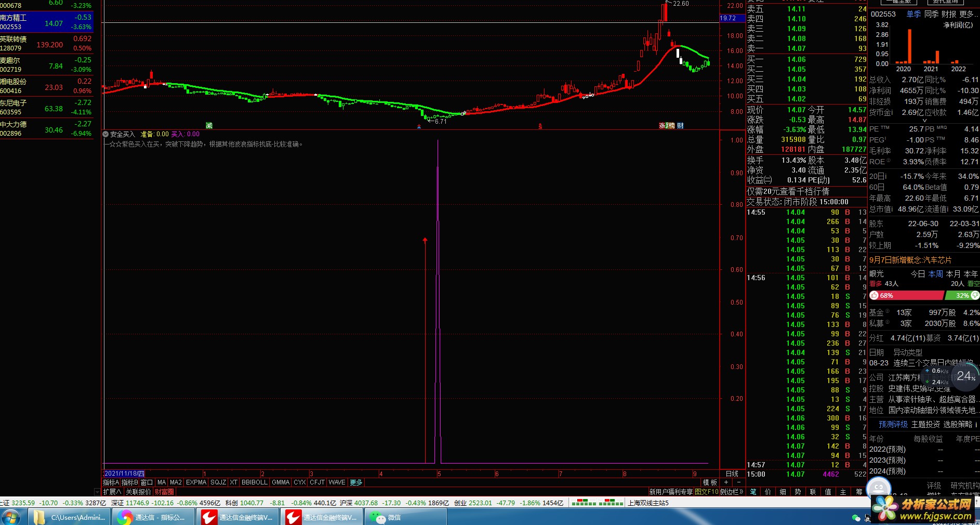Click the bullish thumbs-up icon at 68%
Image resolution: width=980 pixels, height=525 pixels.
[874, 295]
